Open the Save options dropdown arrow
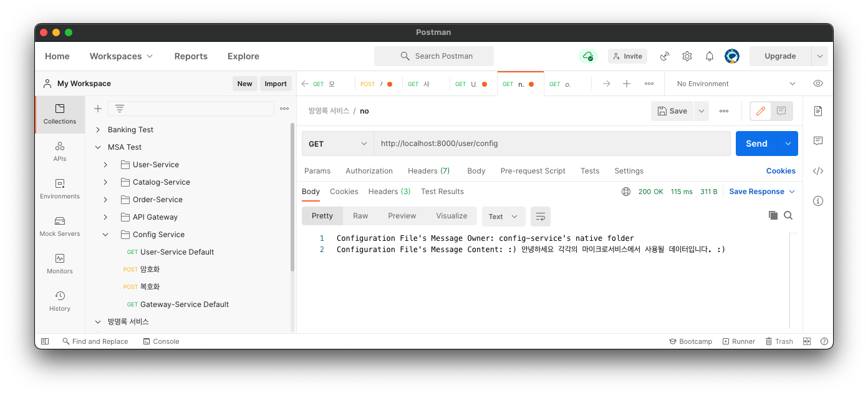The height and width of the screenshot is (395, 868). tap(702, 111)
